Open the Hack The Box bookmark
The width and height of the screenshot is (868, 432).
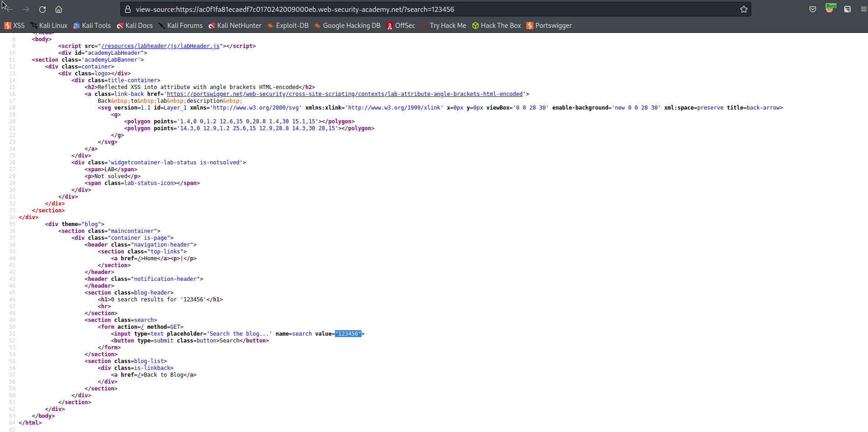(496, 26)
